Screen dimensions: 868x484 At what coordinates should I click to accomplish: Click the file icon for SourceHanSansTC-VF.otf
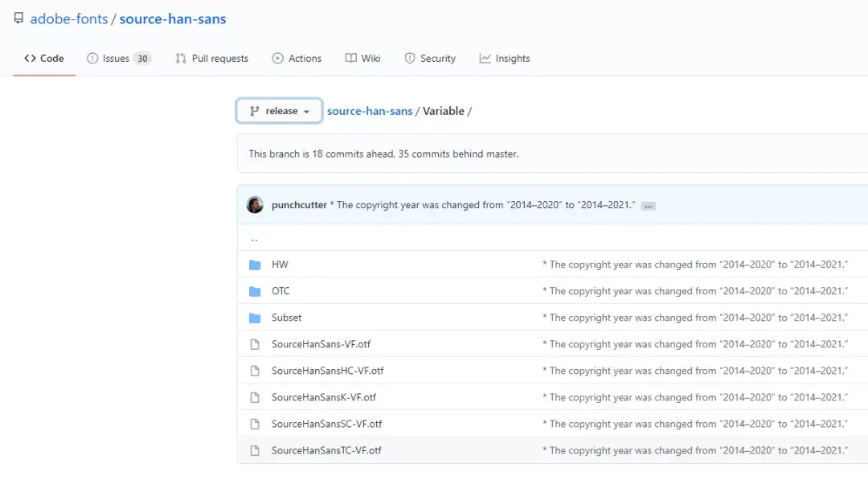(255, 450)
